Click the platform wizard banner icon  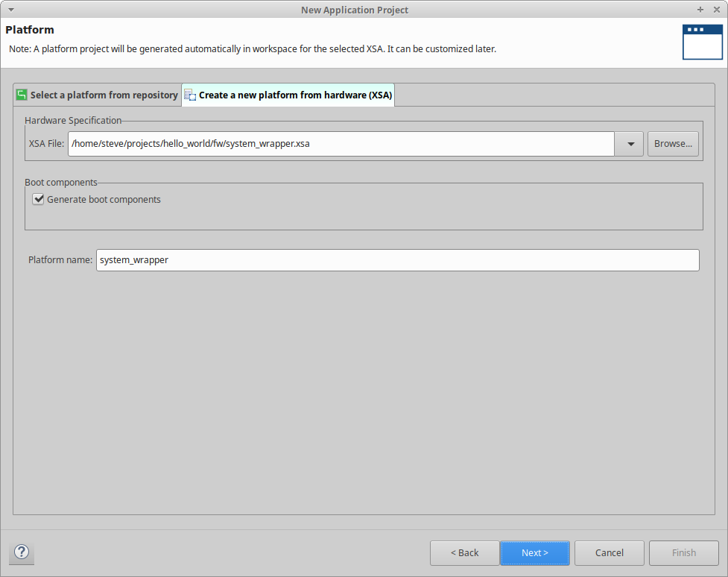pos(702,42)
